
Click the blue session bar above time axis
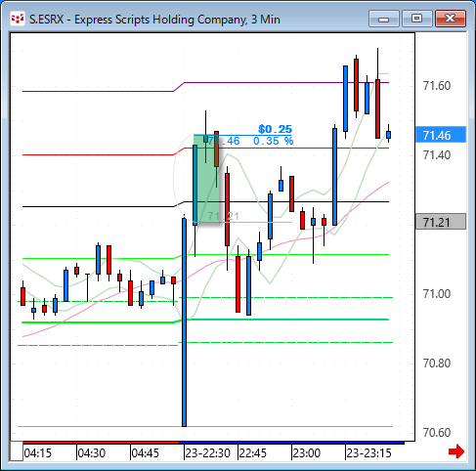pos(291,443)
